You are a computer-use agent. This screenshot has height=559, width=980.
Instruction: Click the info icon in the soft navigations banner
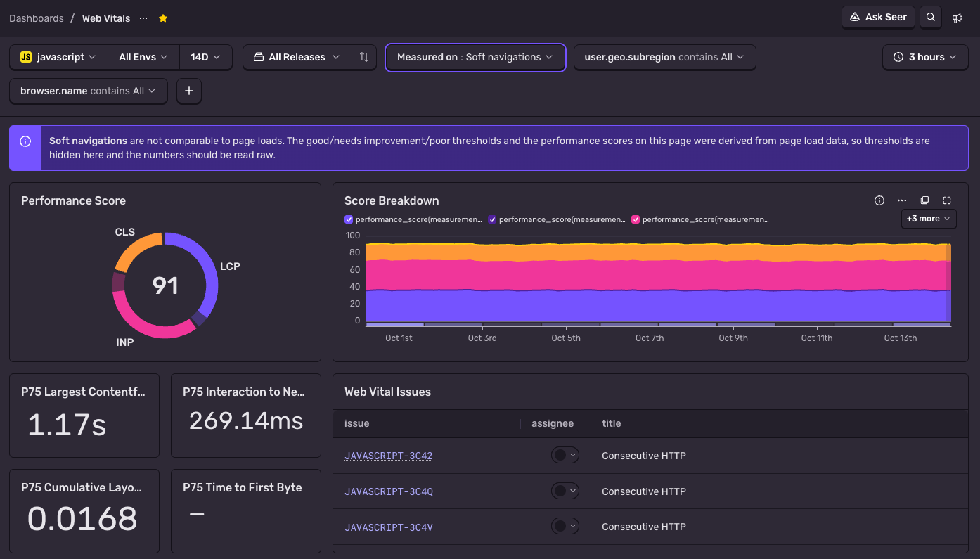point(25,141)
